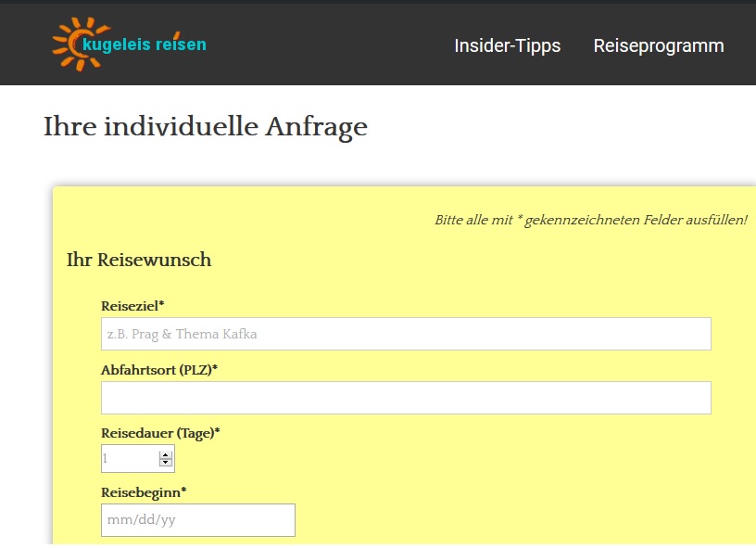Click the 'Bitte alle mit * gekennzeichneten Felder' note
This screenshot has height=548, width=756.
pyautogui.click(x=591, y=221)
